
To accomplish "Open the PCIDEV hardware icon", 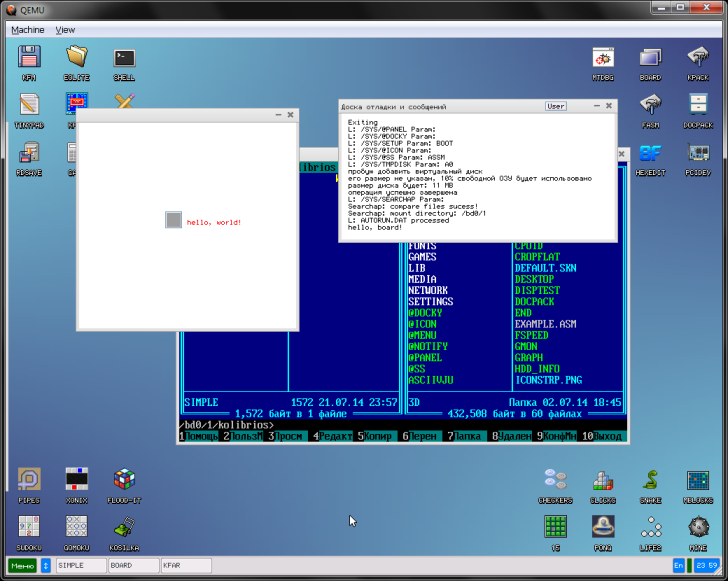I will 698,159.
